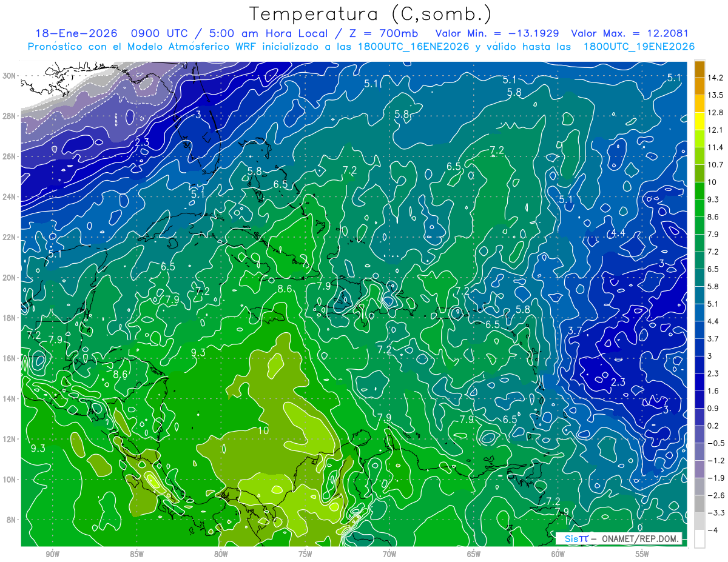Image resolution: width=728 pixels, height=562 pixels.
Task: Click the '14.2' value on the color legend
Action: [716, 78]
